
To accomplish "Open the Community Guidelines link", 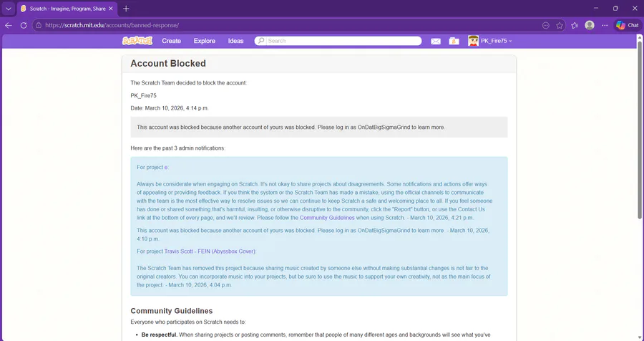I will tap(327, 218).
